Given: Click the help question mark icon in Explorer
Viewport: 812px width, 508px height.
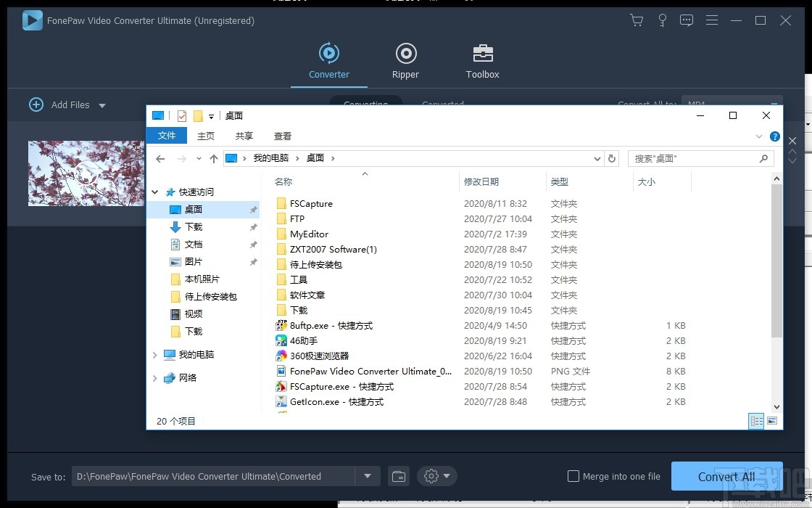Looking at the screenshot, I should (775, 136).
